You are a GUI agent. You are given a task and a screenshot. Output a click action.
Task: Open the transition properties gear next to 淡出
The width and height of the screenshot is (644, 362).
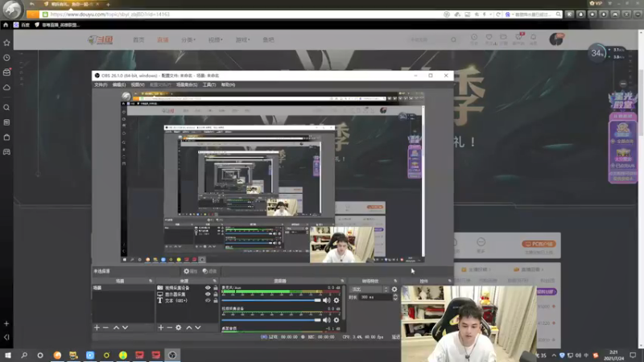pos(394,290)
